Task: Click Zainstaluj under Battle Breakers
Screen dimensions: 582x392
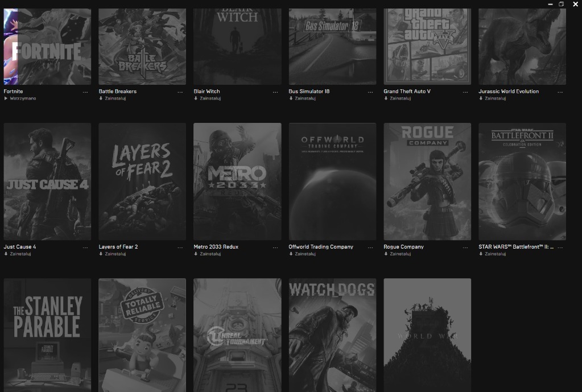Action: tap(113, 98)
